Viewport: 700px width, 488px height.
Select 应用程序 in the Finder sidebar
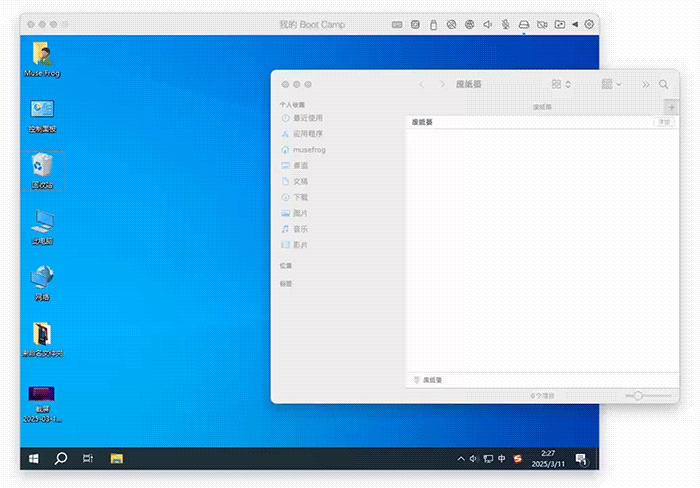click(x=308, y=133)
